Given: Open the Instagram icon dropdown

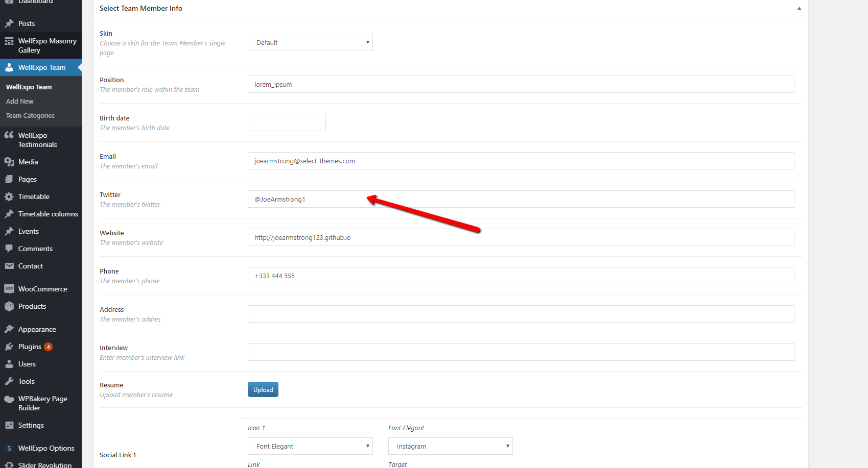Looking at the screenshot, I should 450,446.
